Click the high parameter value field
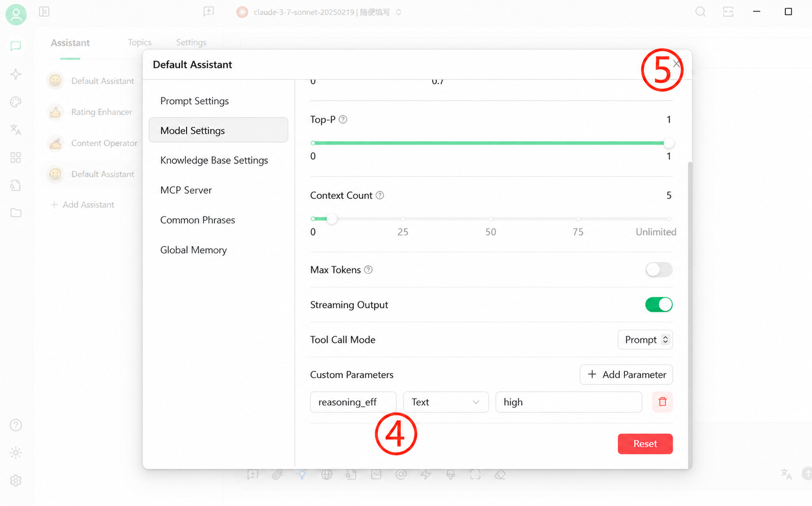 point(569,402)
